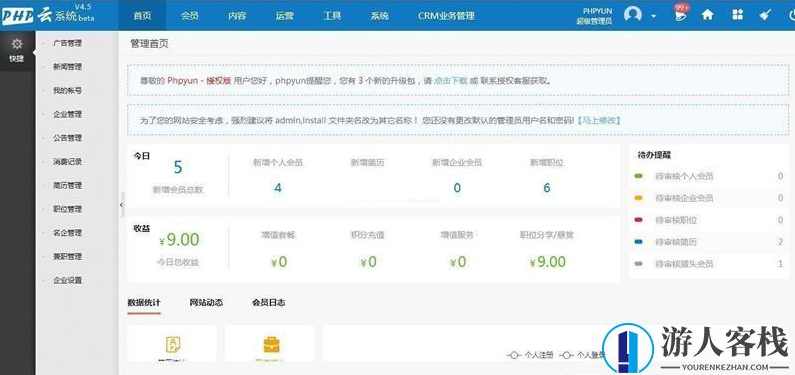The width and height of the screenshot is (795, 375).
Task: Open the 工具 top menu
Action: click(x=332, y=16)
